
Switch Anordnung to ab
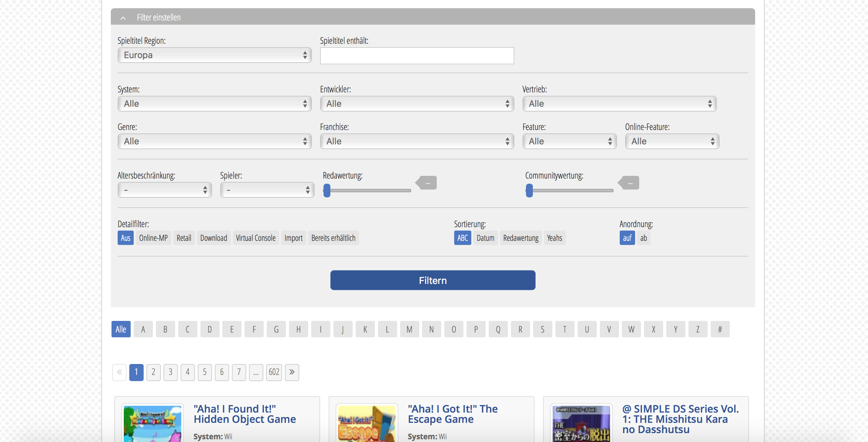pos(643,238)
